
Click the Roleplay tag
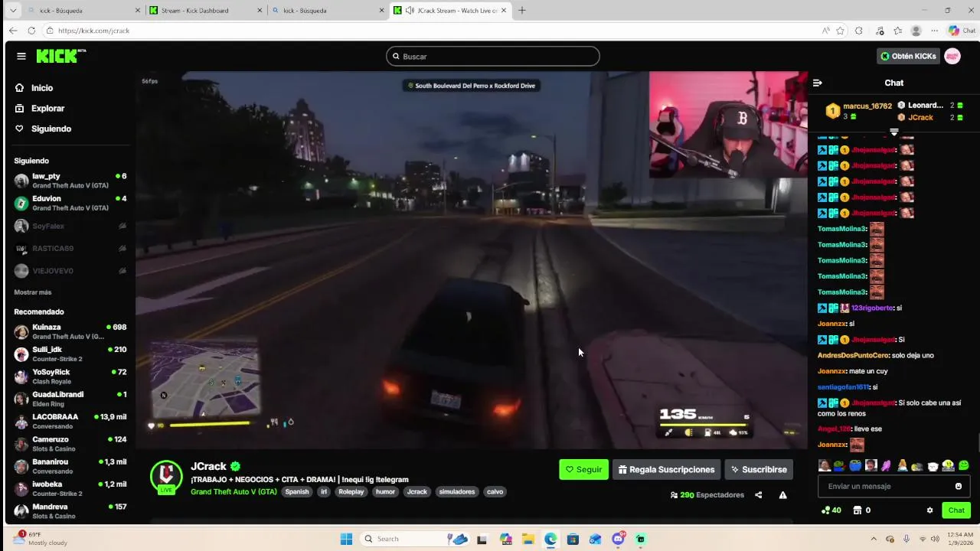pyautogui.click(x=351, y=492)
